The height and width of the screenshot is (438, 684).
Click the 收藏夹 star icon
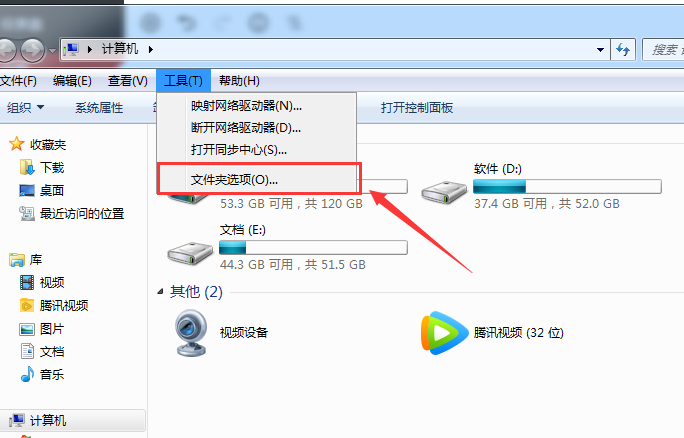pyautogui.click(x=17, y=144)
